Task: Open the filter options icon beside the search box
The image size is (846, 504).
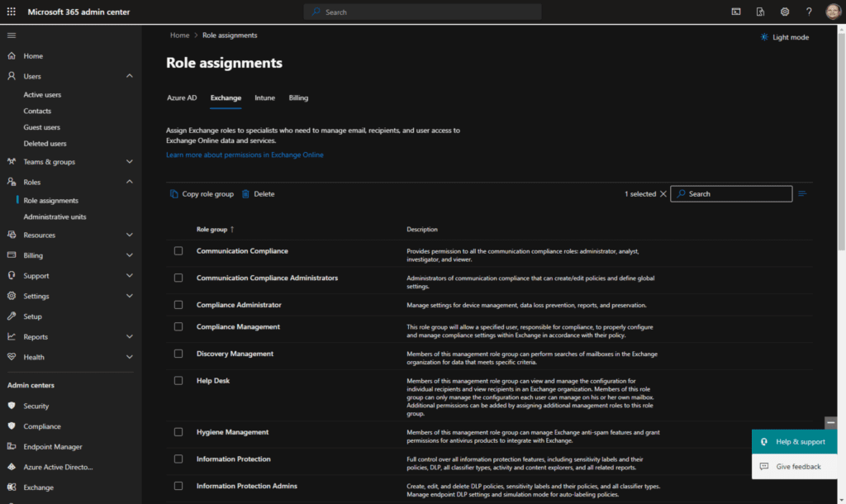Action: [x=802, y=193]
